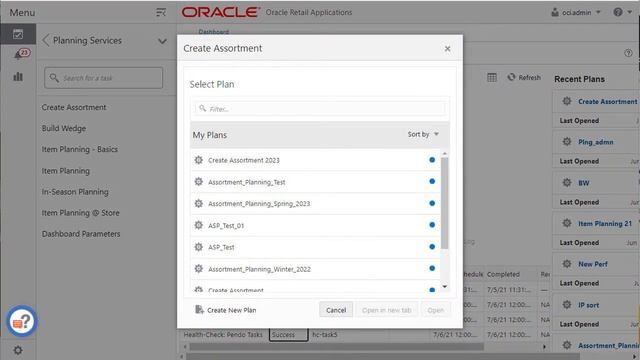Click the tasks checklist icon in sidebar
The height and width of the screenshot is (360, 640).
pos(18,34)
